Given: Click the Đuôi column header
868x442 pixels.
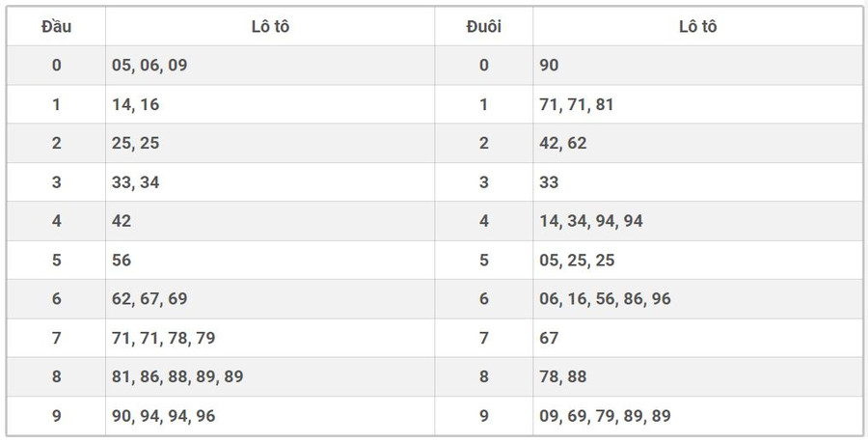Looking at the screenshot, I should [483, 27].
